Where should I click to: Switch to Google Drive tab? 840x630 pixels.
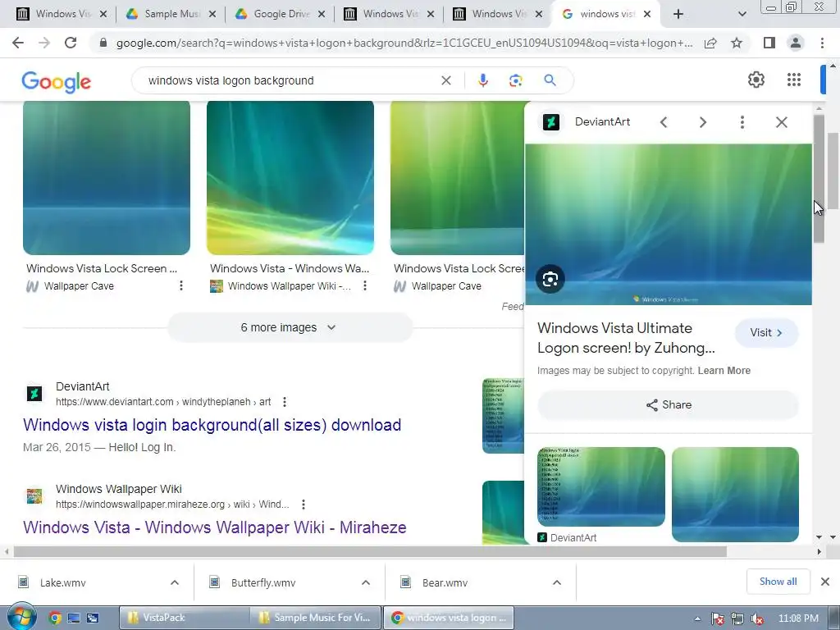click(280, 14)
